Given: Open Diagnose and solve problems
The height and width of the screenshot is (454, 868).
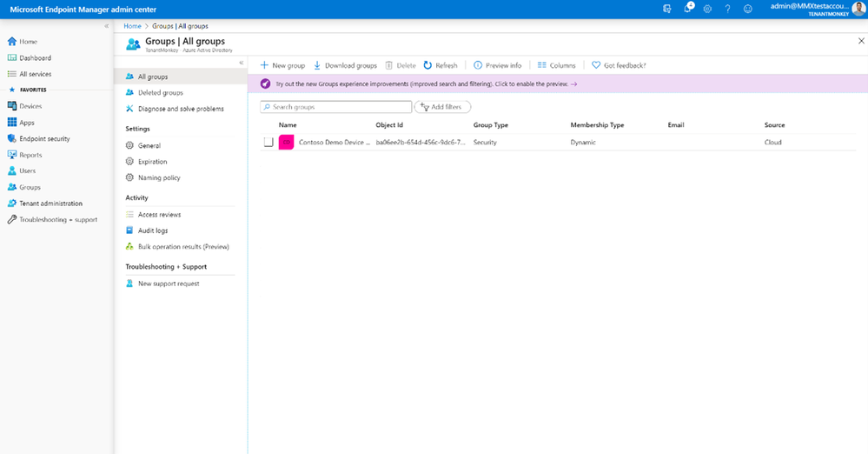Looking at the screenshot, I should point(181,109).
